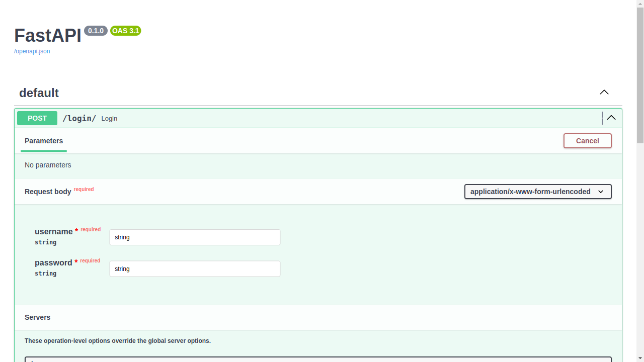Open the /openapi.json specification link

32,51
